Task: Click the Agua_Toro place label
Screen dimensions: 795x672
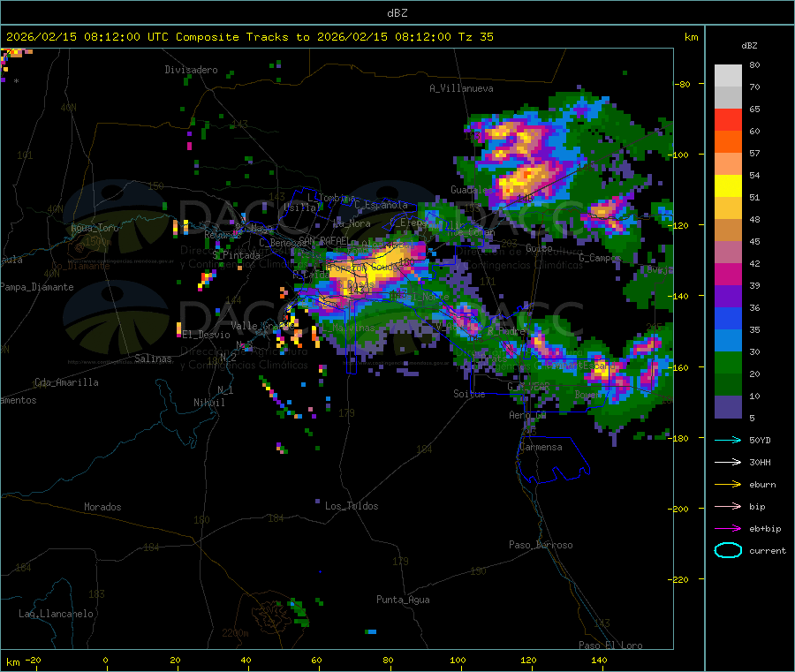Action: (95, 228)
